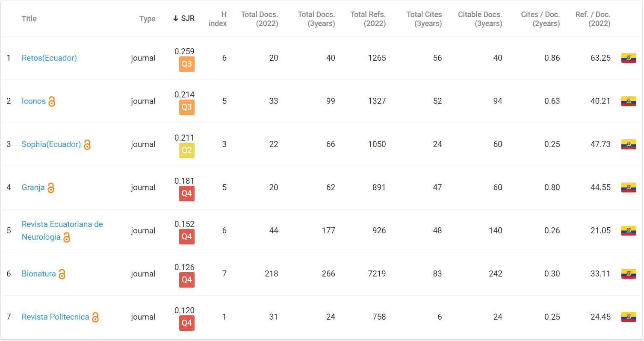Click the Ecuador flag in the Sophia(Ecuador) row
Image resolution: width=644 pixels, height=341 pixels.
pyautogui.click(x=629, y=144)
